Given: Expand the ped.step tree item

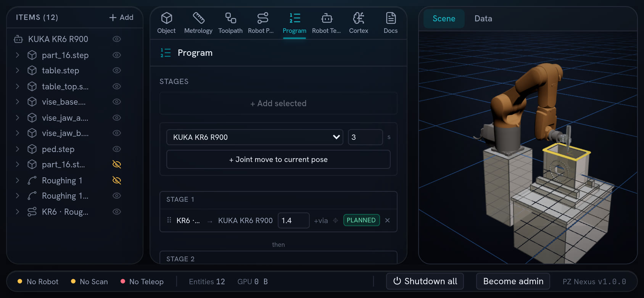Looking at the screenshot, I should pos(18,149).
